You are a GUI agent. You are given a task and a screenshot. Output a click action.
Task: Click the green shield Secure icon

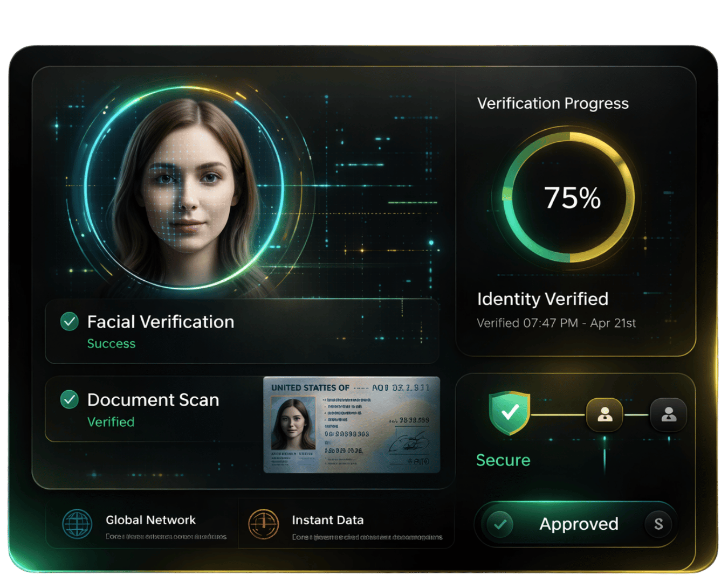(509, 413)
